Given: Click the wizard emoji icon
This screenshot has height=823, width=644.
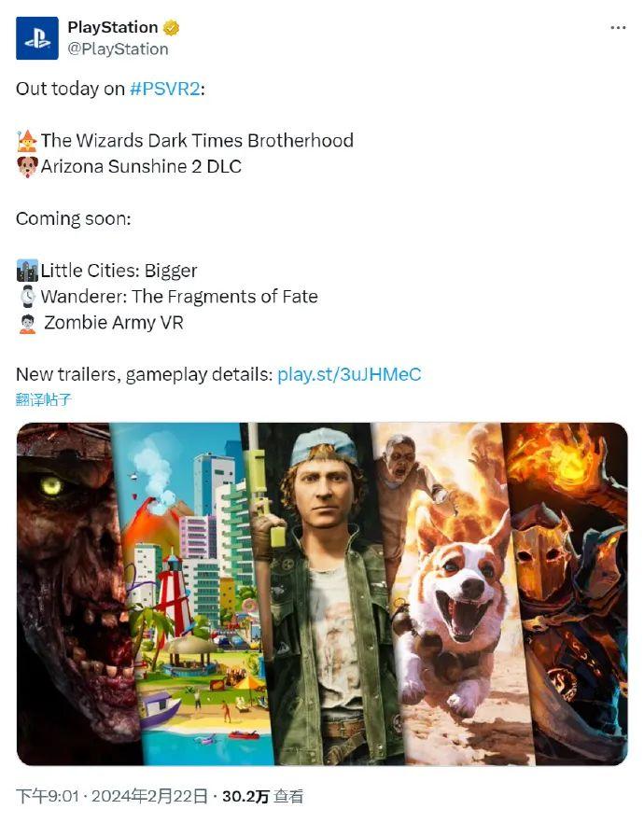Looking at the screenshot, I should click(x=27, y=141).
